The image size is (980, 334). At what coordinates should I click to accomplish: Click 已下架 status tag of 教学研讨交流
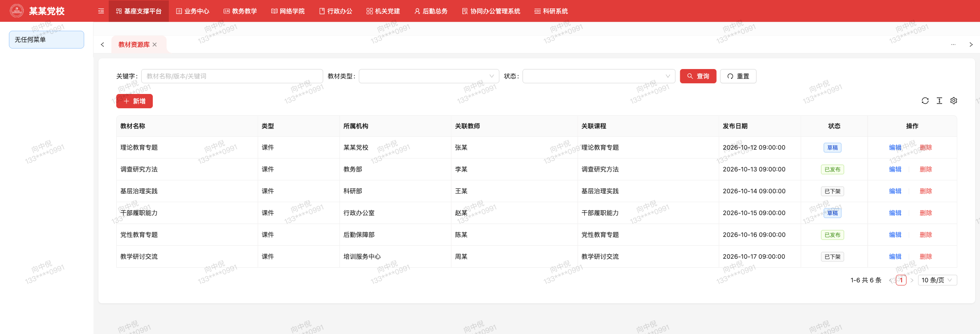[x=832, y=257]
